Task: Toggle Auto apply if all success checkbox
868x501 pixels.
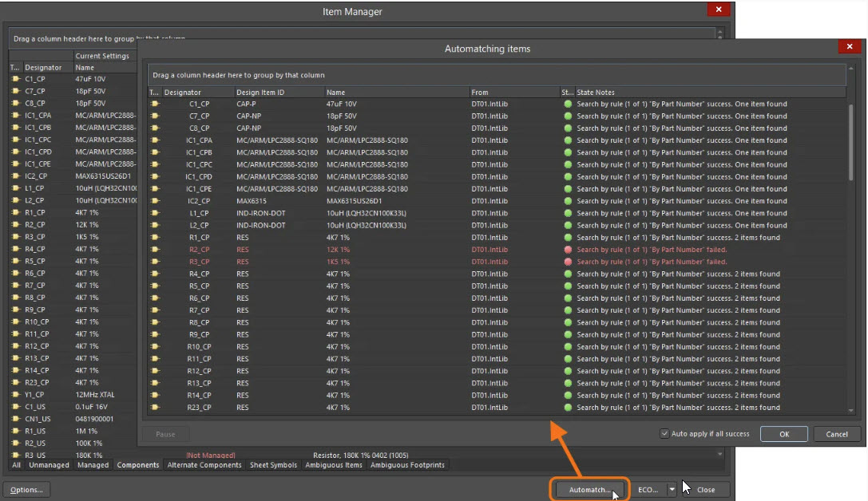Action: coord(664,433)
